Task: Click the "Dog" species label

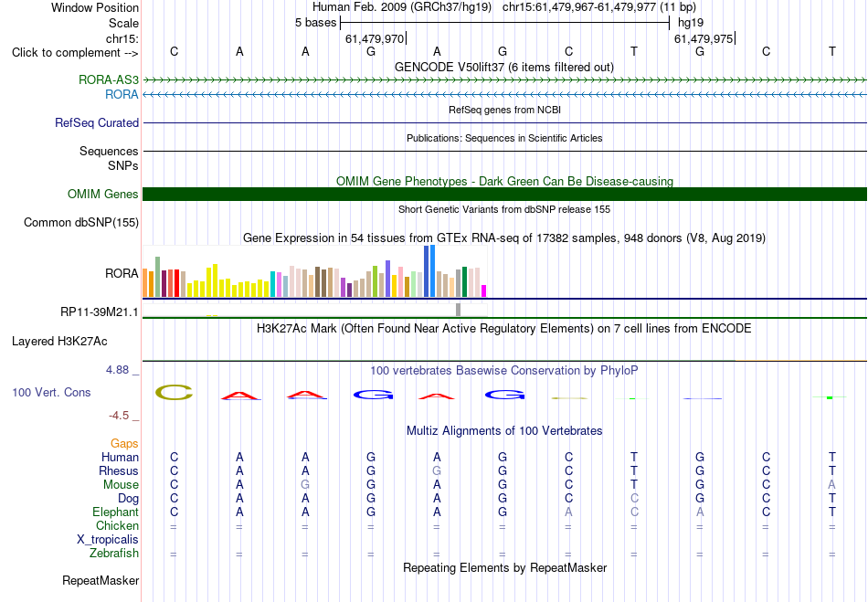Action: pos(129,499)
